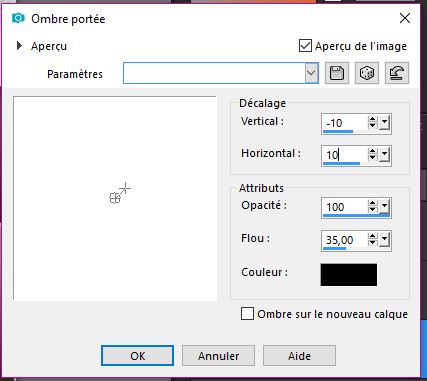Click into the Horizontal offset input field
Viewport: 427px width, 381px height.
pos(345,155)
